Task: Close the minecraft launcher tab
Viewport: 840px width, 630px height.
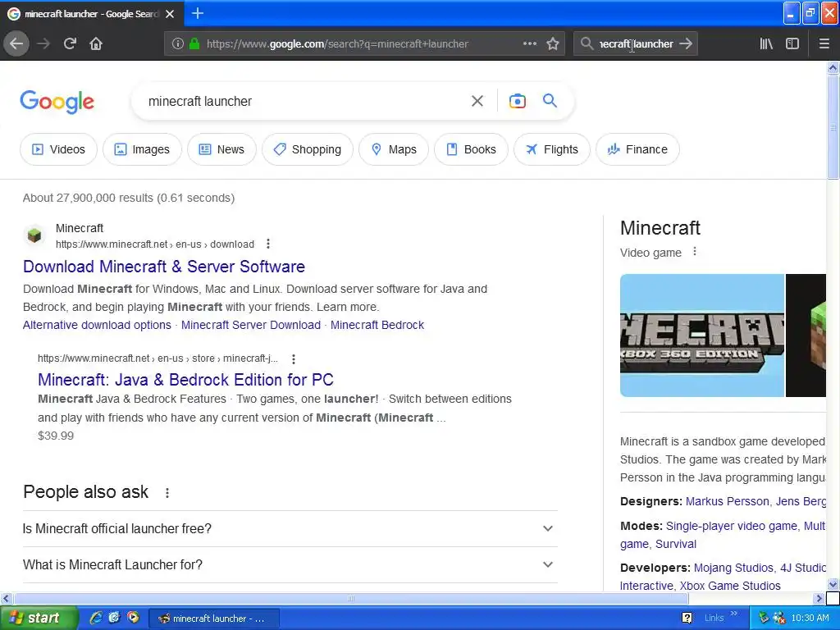Action: [170, 14]
